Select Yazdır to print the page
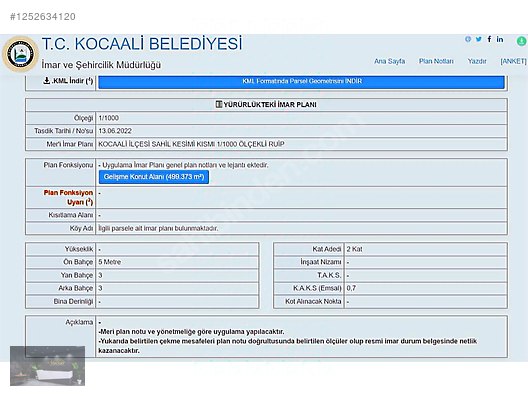This screenshot has width=528, height=396. click(x=477, y=61)
